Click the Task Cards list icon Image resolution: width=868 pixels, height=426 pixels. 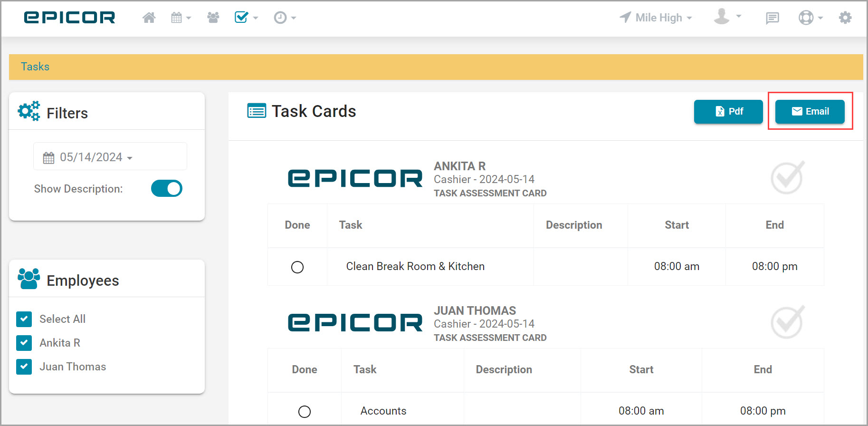[257, 111]
